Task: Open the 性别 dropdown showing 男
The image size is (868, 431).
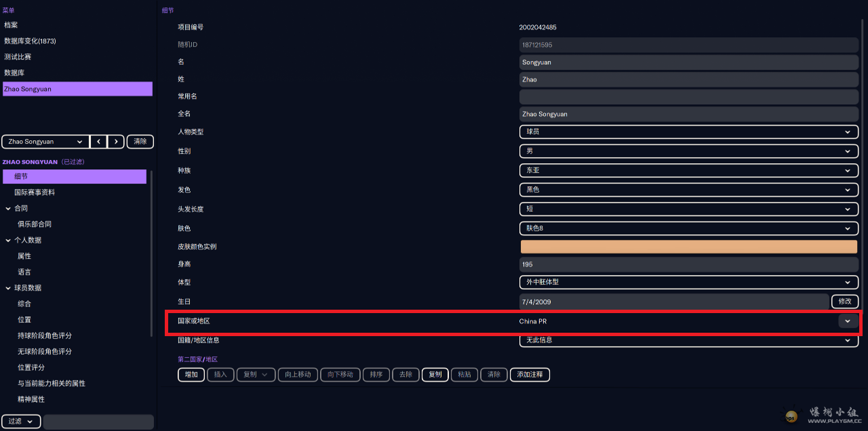Action: coord(689,151)
